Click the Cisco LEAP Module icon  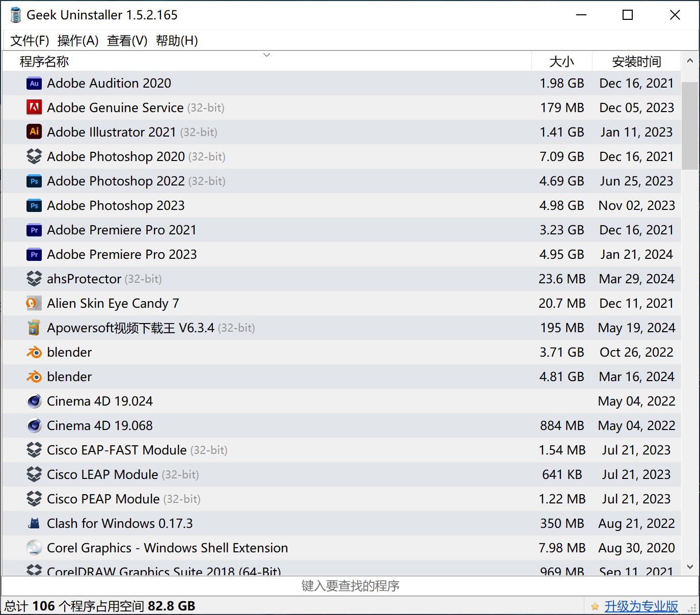click(34, 474)
